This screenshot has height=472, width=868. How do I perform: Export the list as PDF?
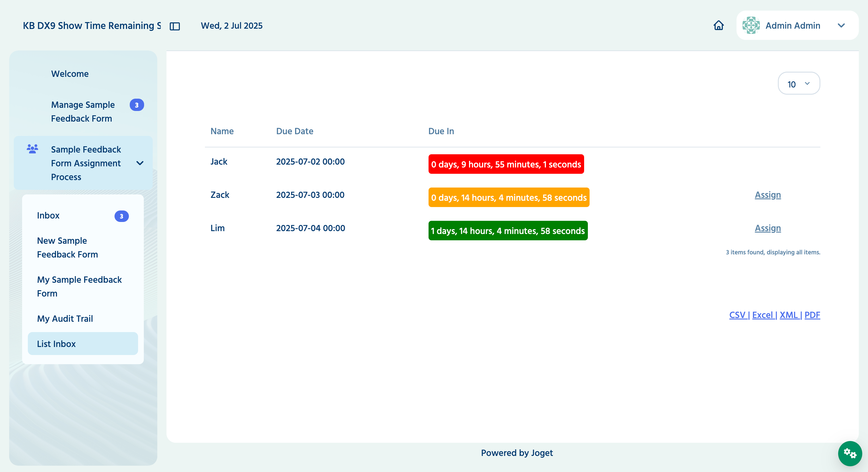pyautogui.click(x=812, y=315)
